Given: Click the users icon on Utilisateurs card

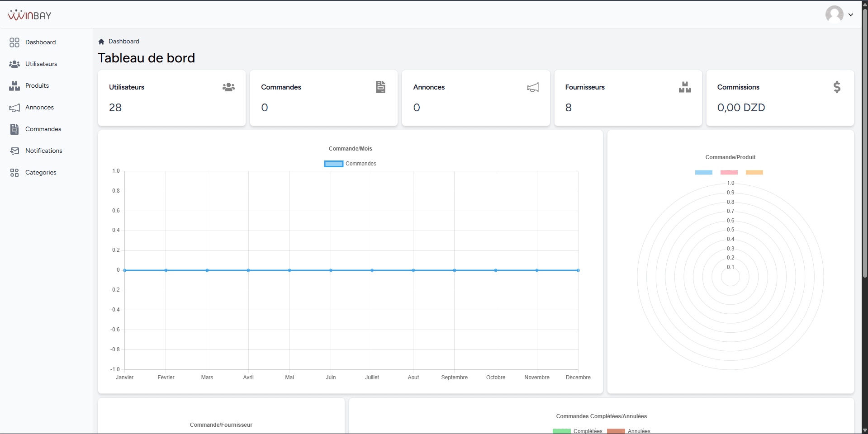Looking at the screenshot, I should tap(228, 87).
